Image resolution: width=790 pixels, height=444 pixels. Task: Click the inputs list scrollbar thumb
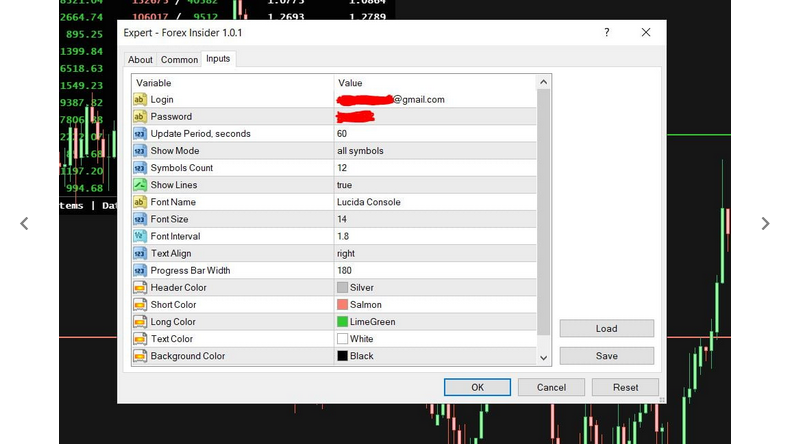click(543, 212)
